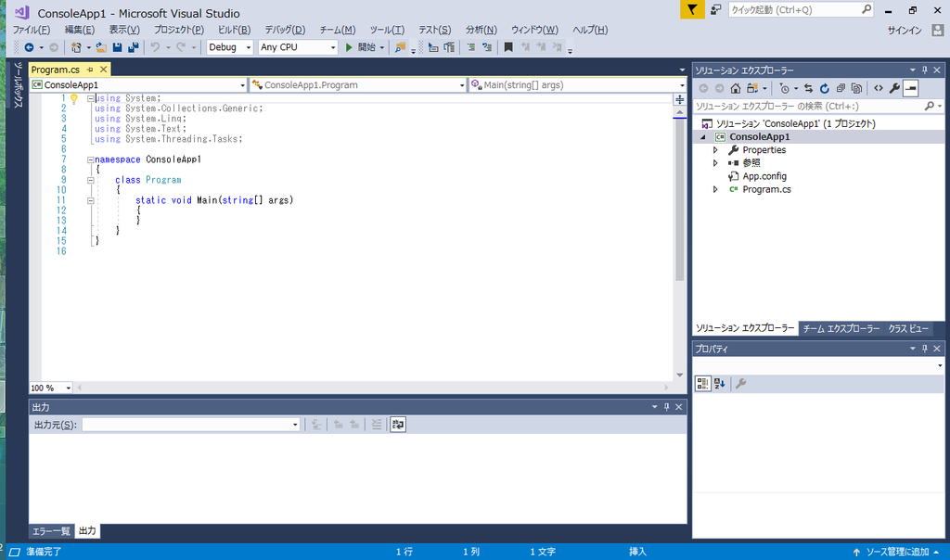950x560 pixels.
Task: Toggle auto-hide pin on Solution Explorer panel
Action: click(x=925, y=70)
